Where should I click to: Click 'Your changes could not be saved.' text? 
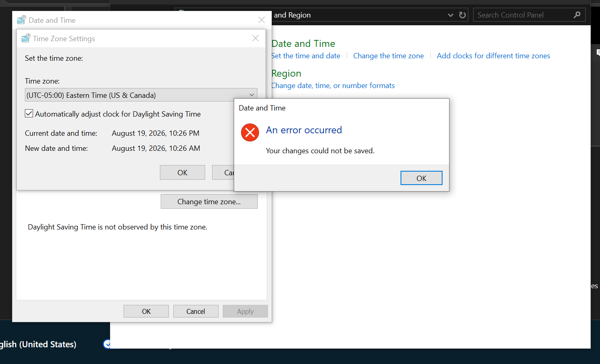point(320,151)
